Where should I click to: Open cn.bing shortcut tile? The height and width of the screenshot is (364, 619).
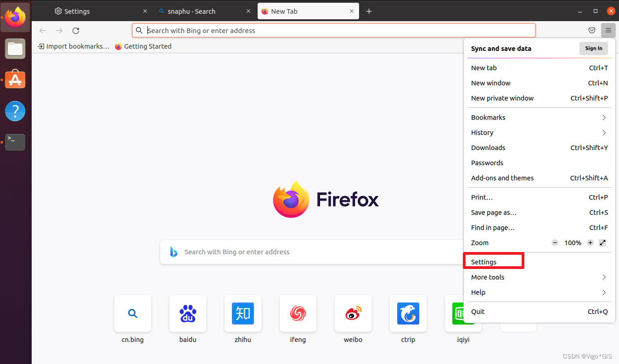coord(133,314)
